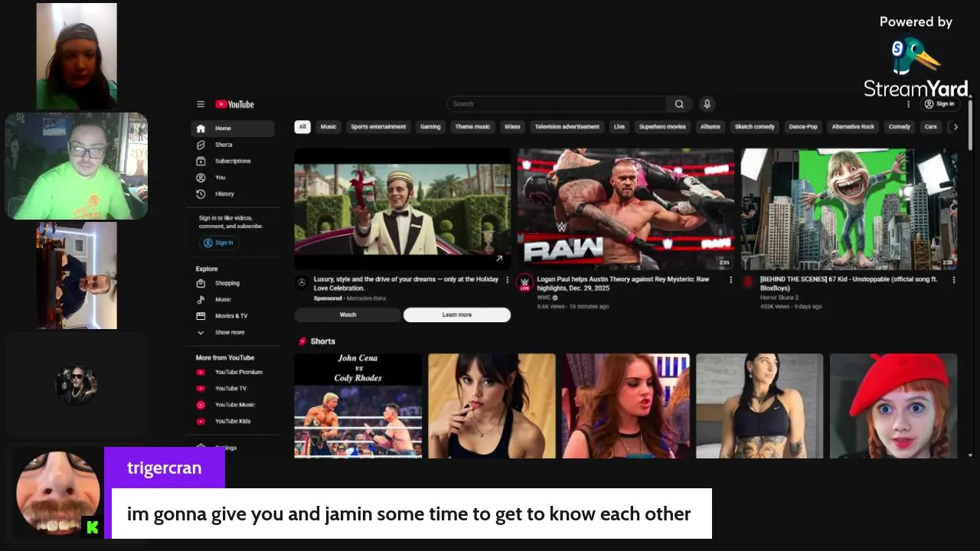Click the search magnifier button

tap(679, 104)
